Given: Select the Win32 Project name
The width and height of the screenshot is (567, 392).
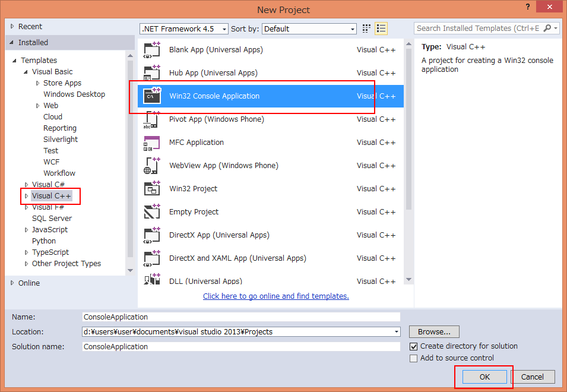Looking at the screenshot, I should (x=193, y=189).
